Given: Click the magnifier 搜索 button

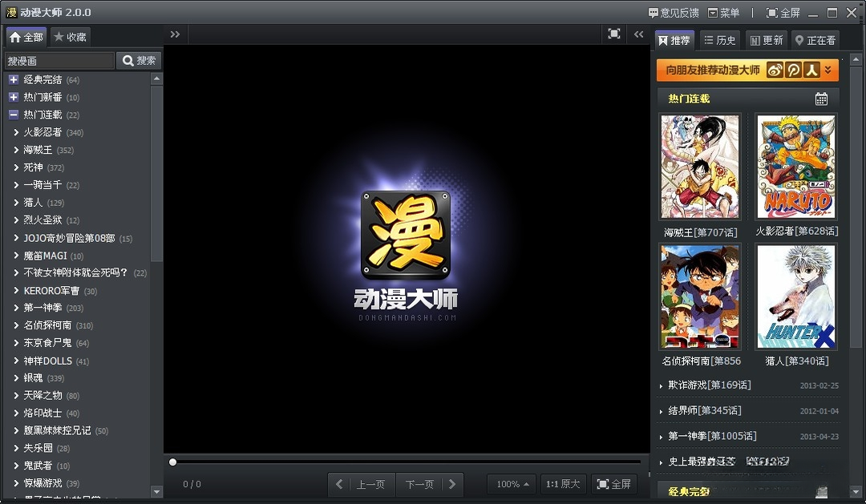Looking at the screenshot, I should pos(139,61).
